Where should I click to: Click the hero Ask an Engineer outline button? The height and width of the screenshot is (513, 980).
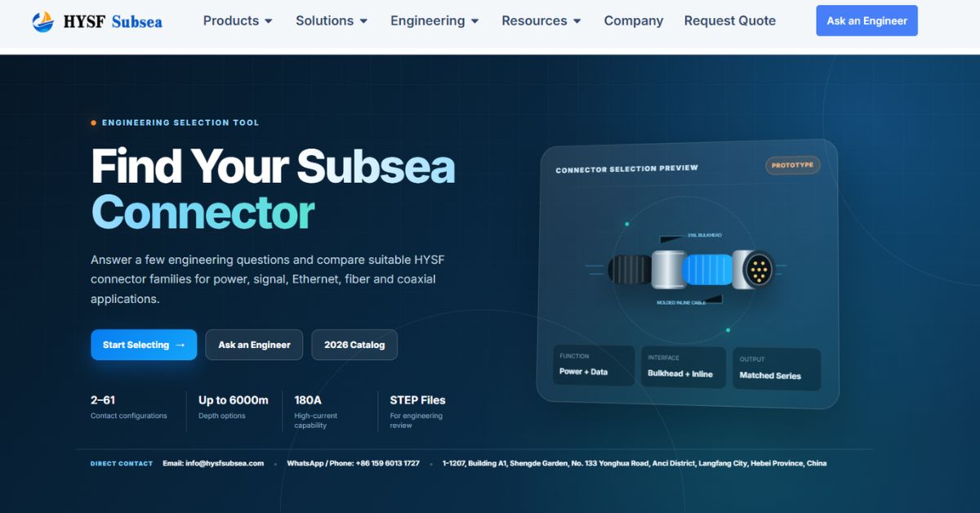[254, 345]
